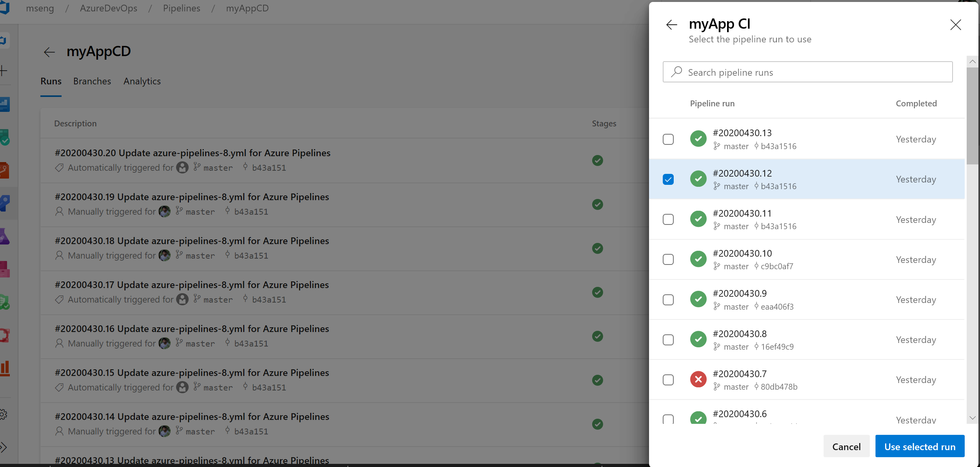Viewport: 980px width, 467px height.
Task: Click the green success icon for #20200430.12
Action: (x=699, y=179)
